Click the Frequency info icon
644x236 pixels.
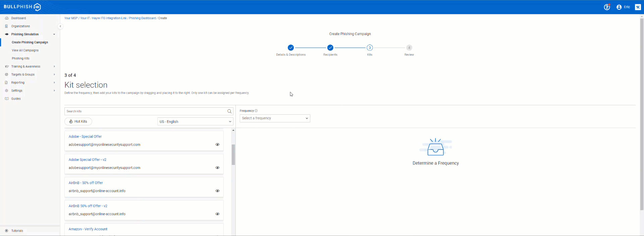(256, 111)
